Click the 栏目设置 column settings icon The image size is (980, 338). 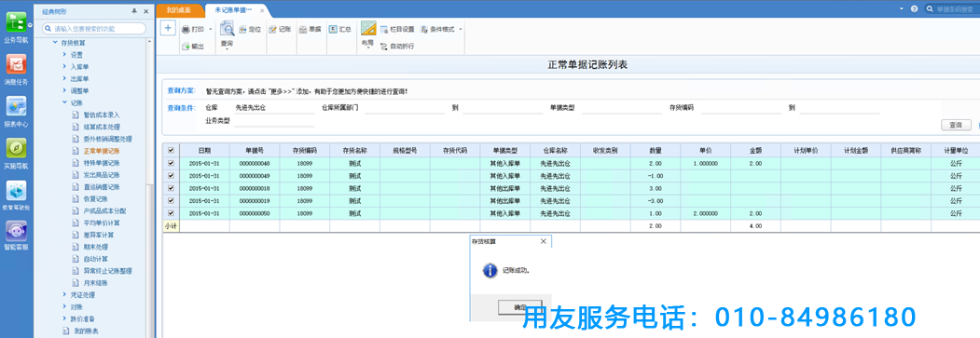point(384,29)
